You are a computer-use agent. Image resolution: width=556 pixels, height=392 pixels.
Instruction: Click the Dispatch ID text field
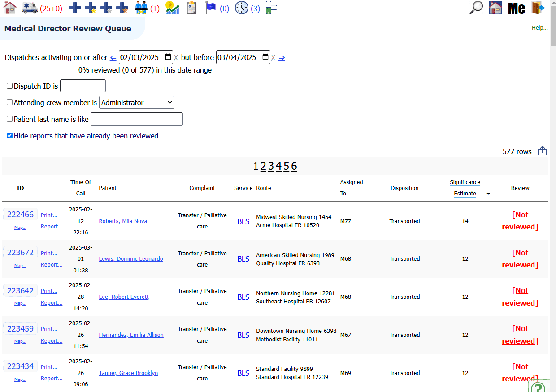coord(83,86)
